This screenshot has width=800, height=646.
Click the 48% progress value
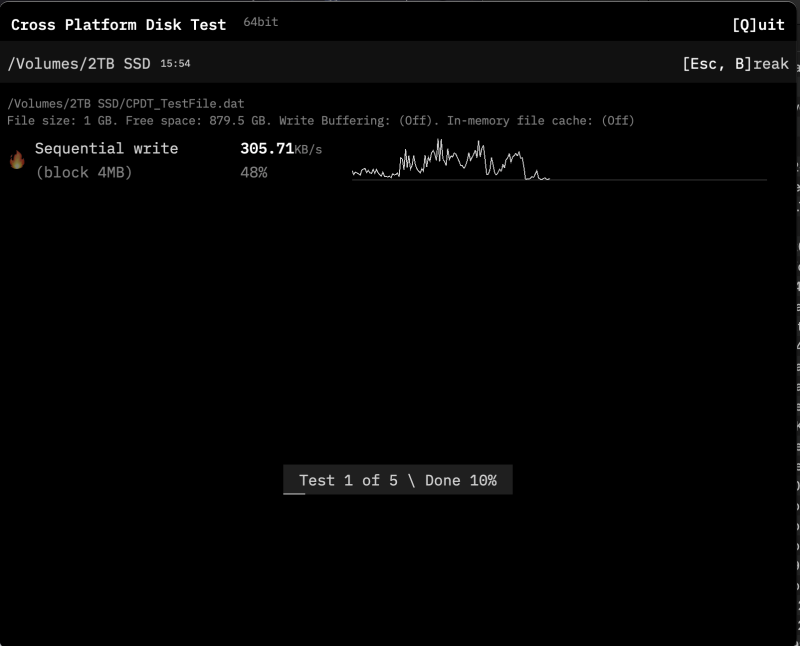[254, 172]
